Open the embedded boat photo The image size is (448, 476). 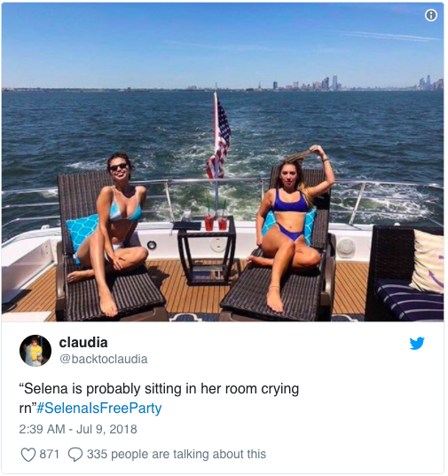[223, 163]
